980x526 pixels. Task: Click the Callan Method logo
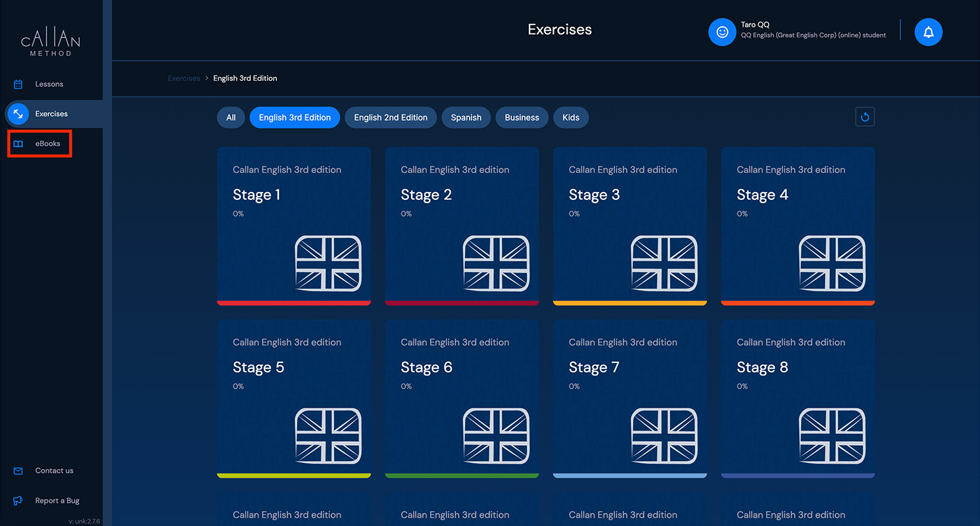(x=51, y=43)
